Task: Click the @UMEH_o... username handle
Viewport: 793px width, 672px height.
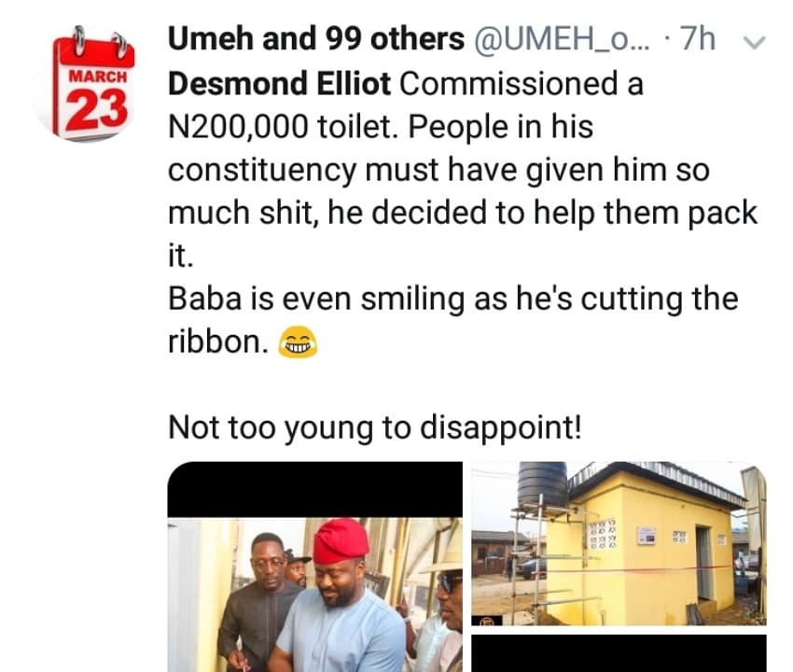Action: 560,39
